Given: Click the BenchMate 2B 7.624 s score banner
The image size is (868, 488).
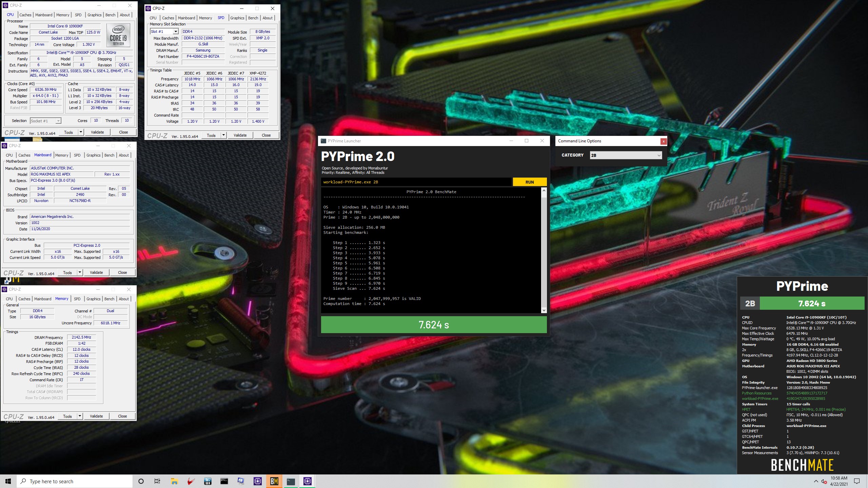Looking at the screenshot, I should pyautogui.click(x=802, y=303).
